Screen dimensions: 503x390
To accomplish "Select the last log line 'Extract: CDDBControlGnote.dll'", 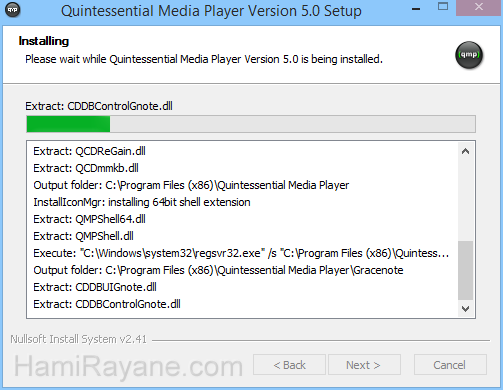I will [107, 304].
